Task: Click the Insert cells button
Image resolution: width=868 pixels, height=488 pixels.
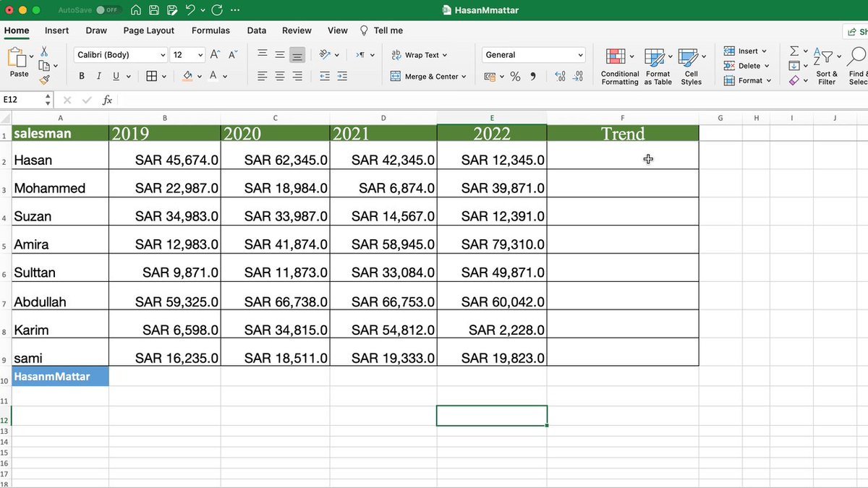Action: click(746, 51)
